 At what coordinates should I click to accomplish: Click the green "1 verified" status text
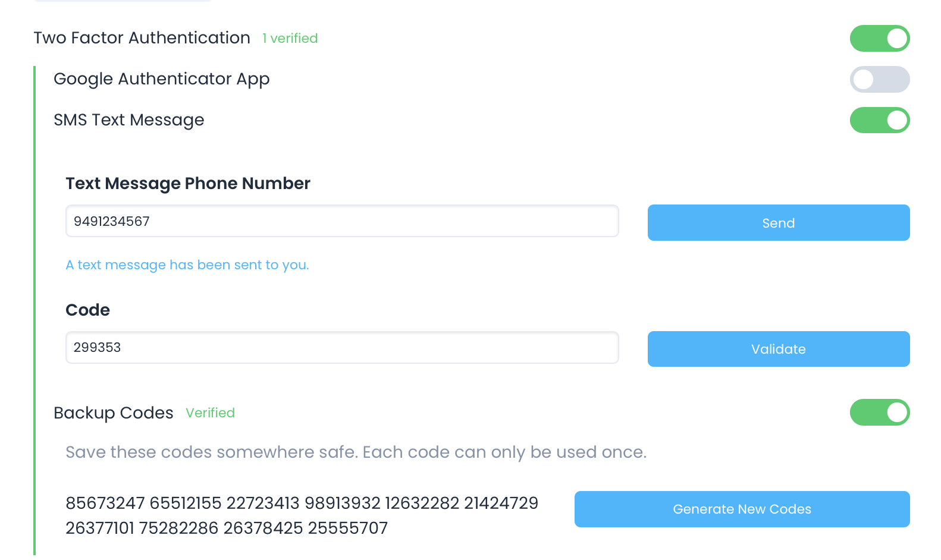click(290, 39)
